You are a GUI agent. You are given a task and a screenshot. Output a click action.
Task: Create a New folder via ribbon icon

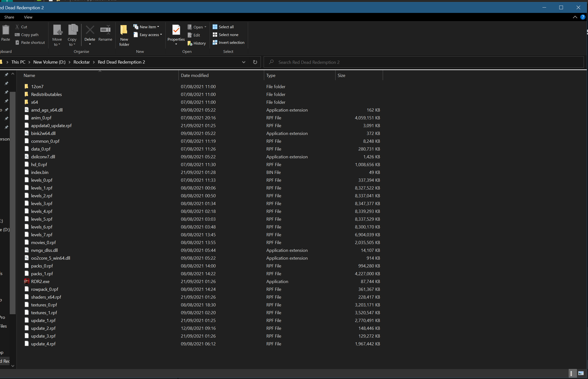[124, 30]
